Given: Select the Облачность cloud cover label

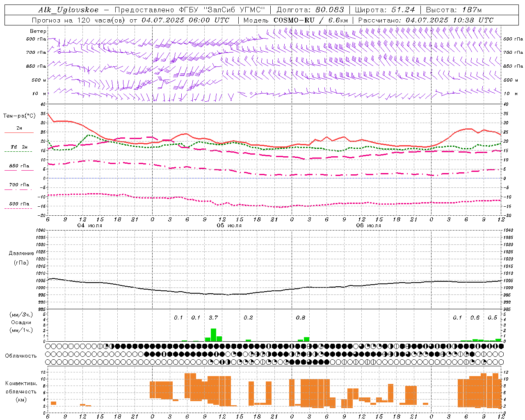Looking at the screenshot, I should (x=21, y=356).
